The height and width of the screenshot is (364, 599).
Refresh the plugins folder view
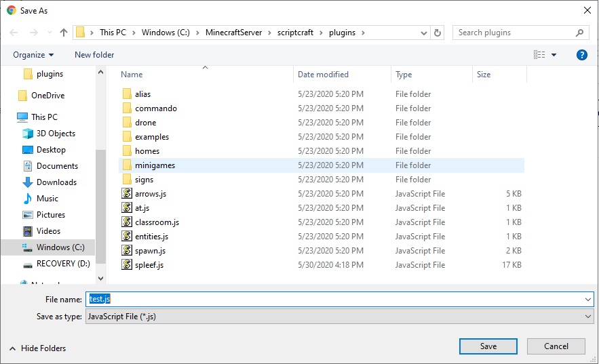click(x=438, y=33)
